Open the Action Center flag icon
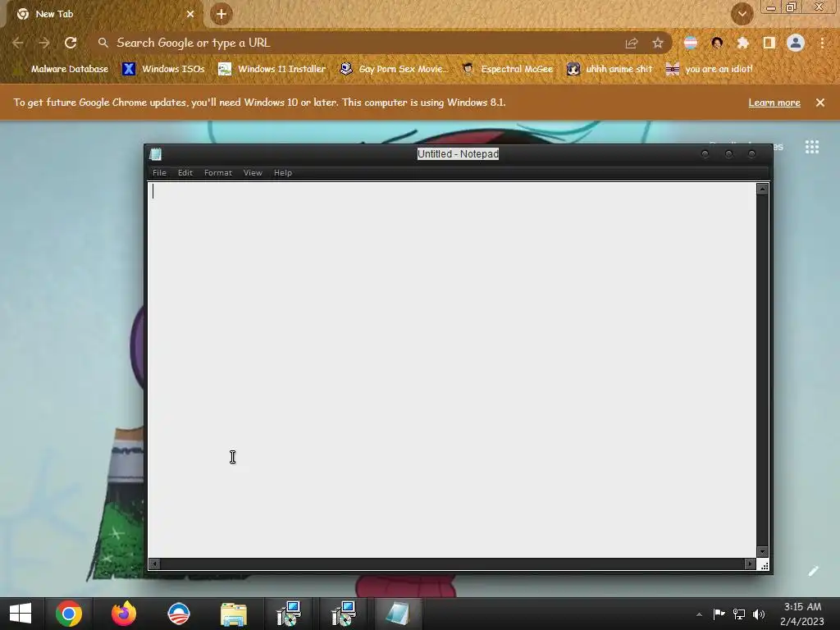The height and width of the screenshot is (630, 840). pyautogui.click(x=719, y=614)
